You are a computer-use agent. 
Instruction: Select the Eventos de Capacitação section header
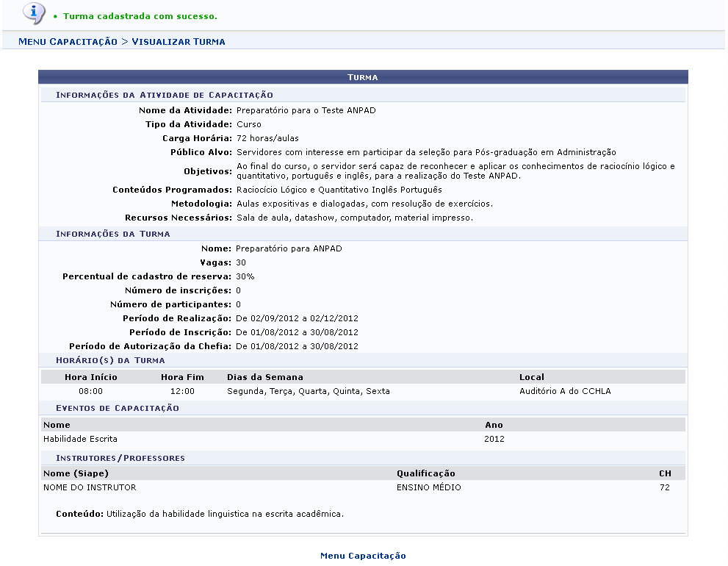click(118, 408)
